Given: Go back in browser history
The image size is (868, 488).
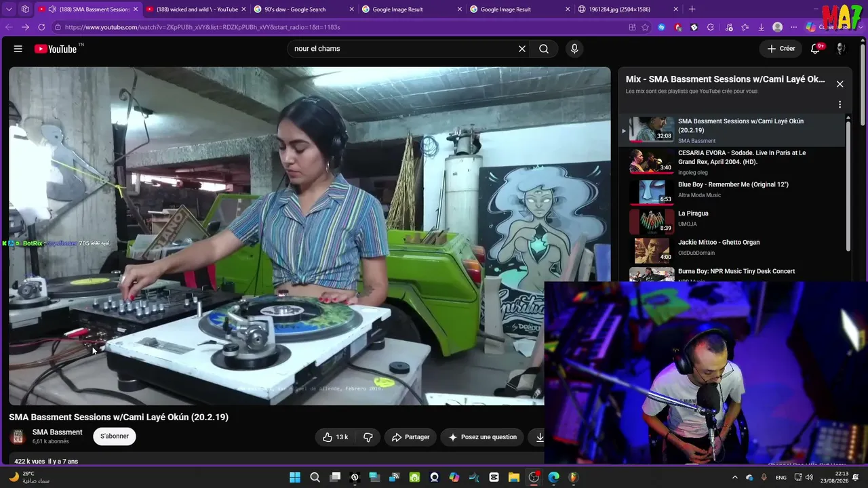Looking at the screenshot, I should [9, 27].
